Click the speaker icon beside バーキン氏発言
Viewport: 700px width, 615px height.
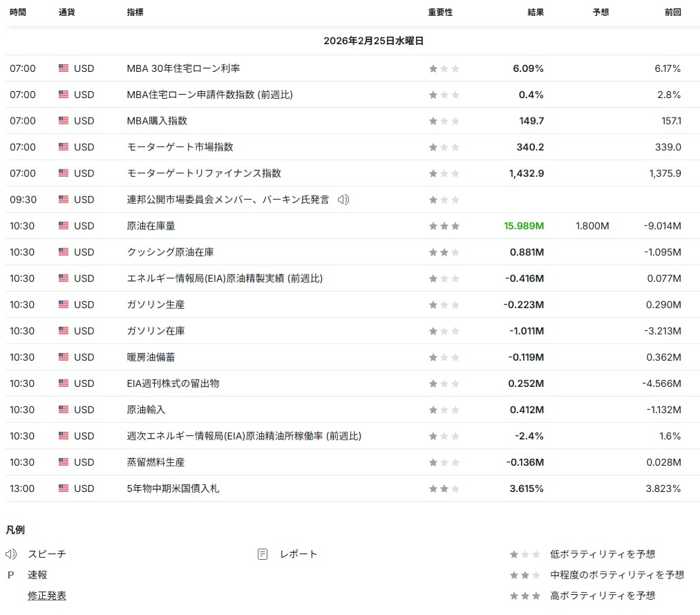343,200
